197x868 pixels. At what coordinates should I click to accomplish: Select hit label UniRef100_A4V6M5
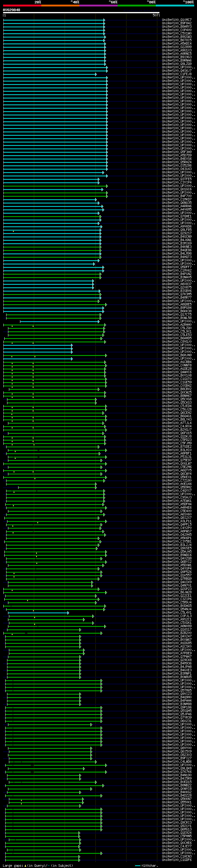point(177,210)
